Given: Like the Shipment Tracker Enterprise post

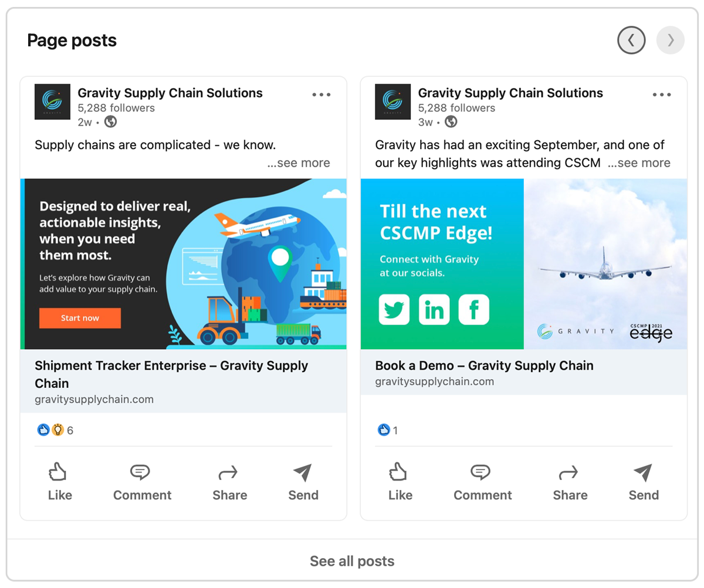Looking at the screenshot, I should [60, 482].
